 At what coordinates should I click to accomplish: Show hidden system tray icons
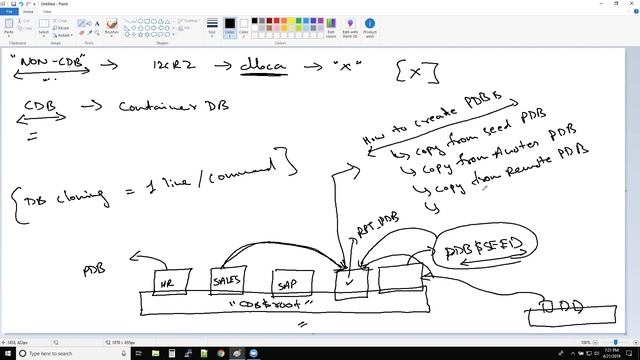coord(572,353)
